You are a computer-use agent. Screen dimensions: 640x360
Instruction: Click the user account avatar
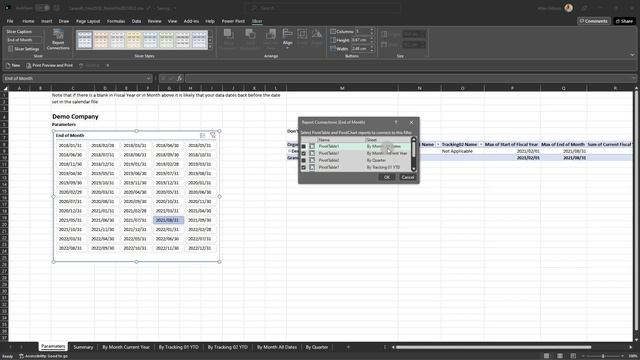click(569, 8)
